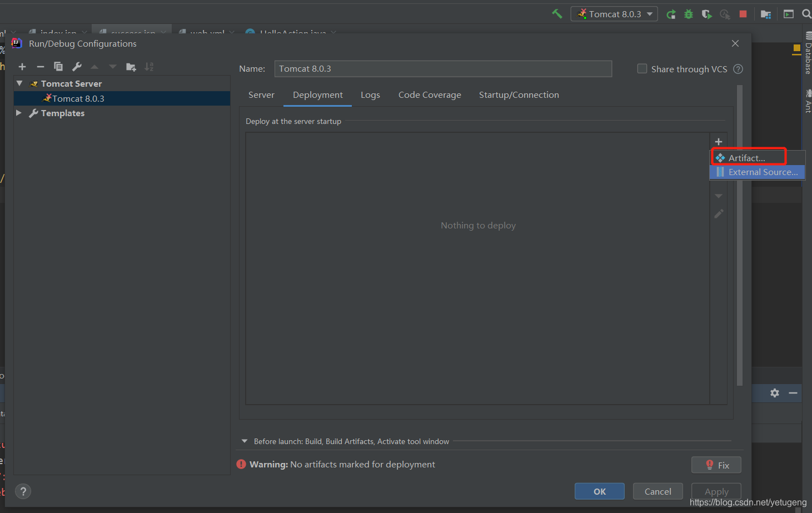
Task: Click the Cancel button
Action: [x=658, y=491]
